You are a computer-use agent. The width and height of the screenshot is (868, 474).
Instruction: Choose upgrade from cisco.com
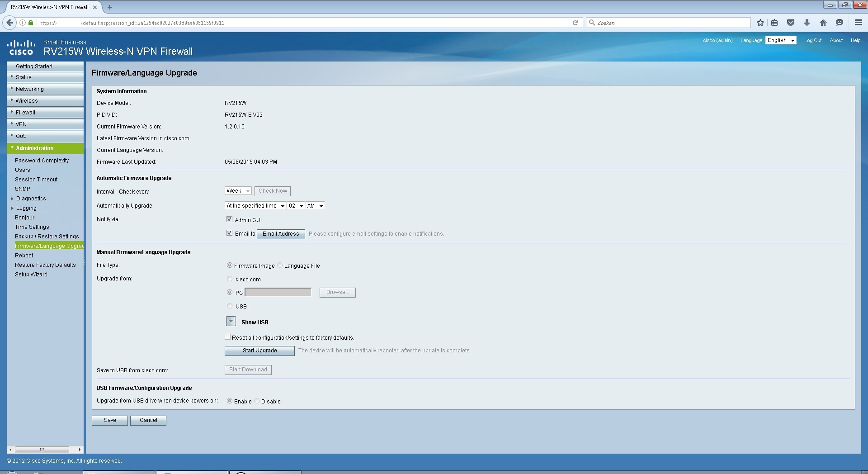(x=230, y=279)
